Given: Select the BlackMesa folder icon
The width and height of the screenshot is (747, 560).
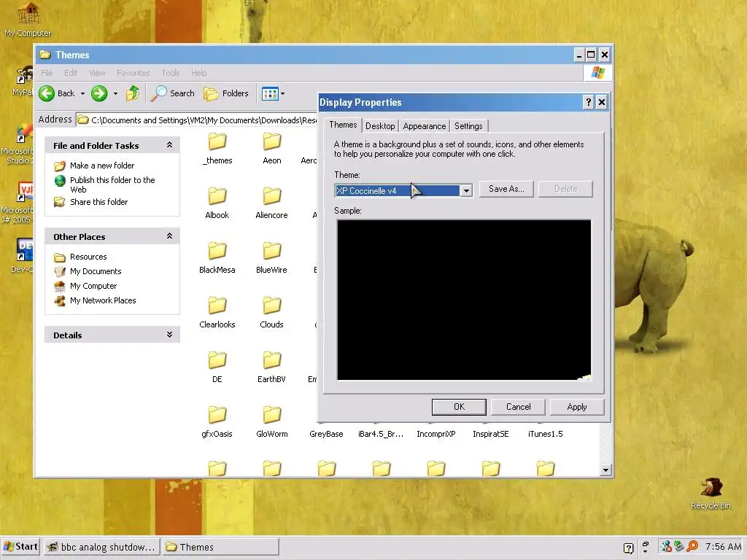Looking at the screenshot, I should 217,251.
